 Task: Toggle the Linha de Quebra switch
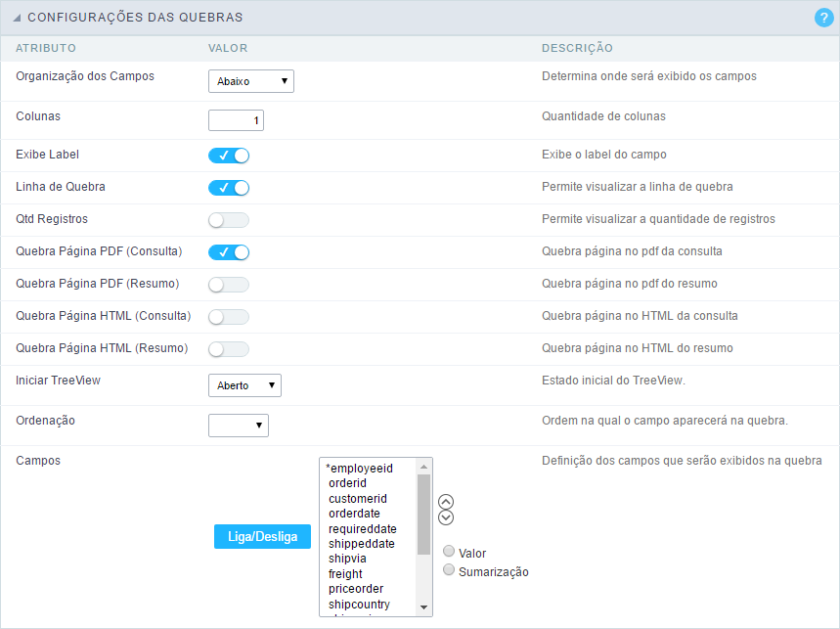pos(229,188)
